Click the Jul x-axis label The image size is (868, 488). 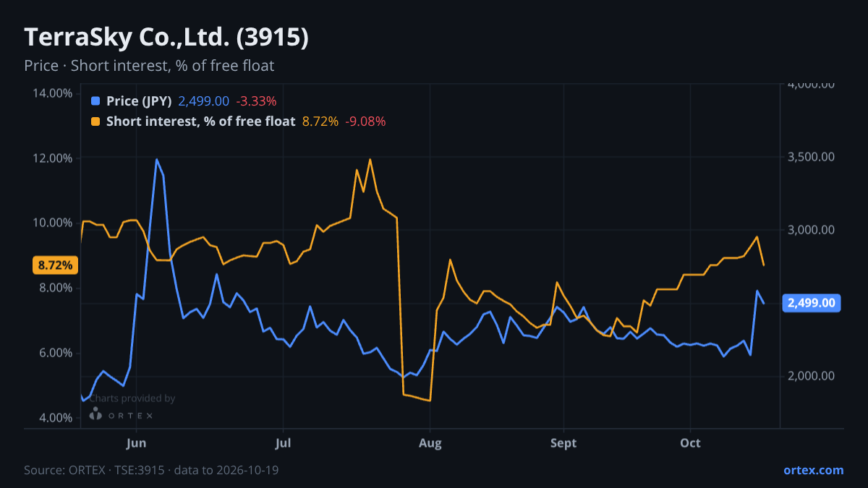[284, 443]
